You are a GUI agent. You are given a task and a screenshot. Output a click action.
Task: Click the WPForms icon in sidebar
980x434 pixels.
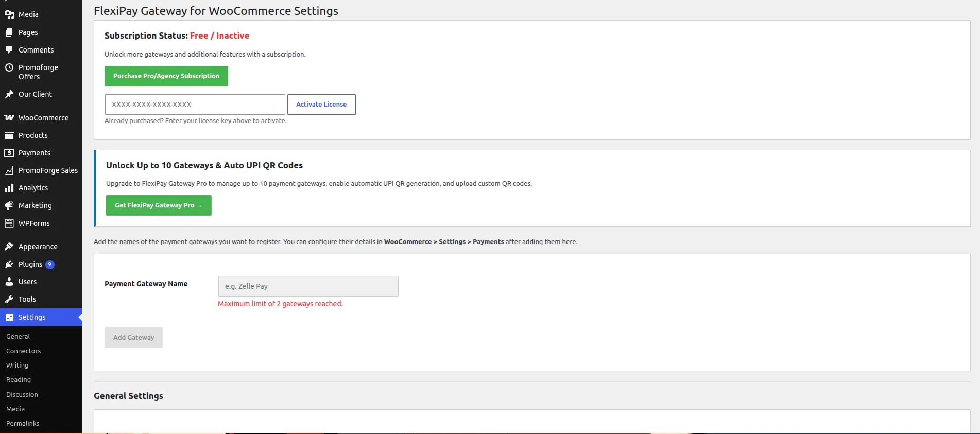pos(9,223)
